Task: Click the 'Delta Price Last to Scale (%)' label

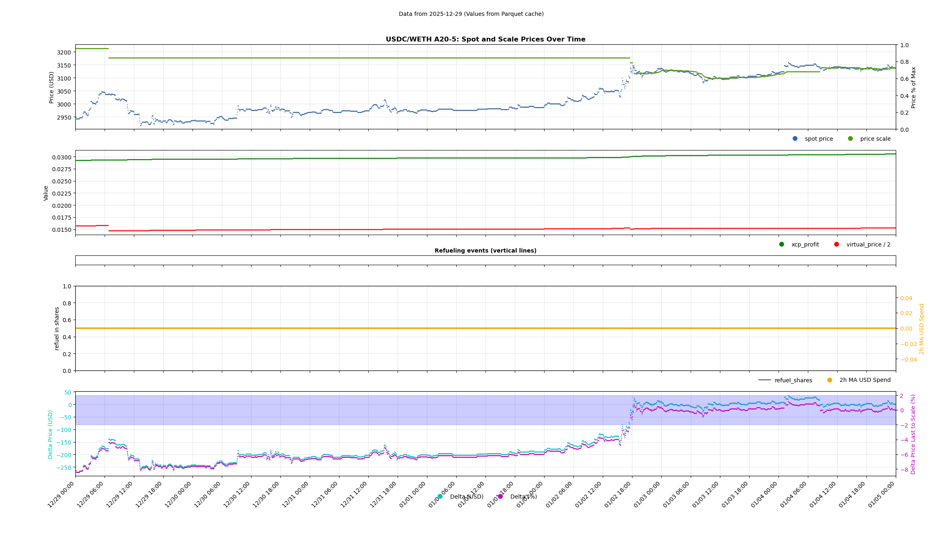Action: point(913,434)
